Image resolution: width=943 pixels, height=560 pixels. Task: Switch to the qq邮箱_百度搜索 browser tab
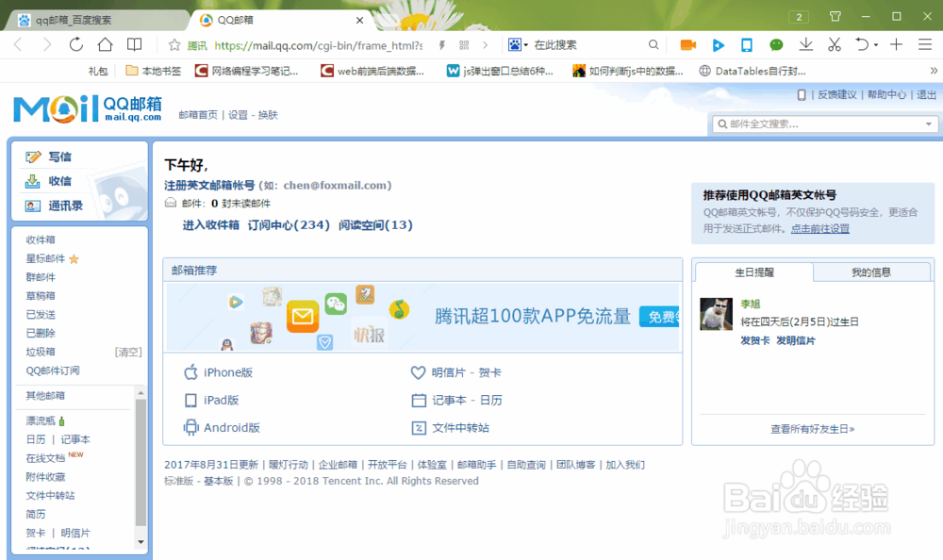(96, 20)
